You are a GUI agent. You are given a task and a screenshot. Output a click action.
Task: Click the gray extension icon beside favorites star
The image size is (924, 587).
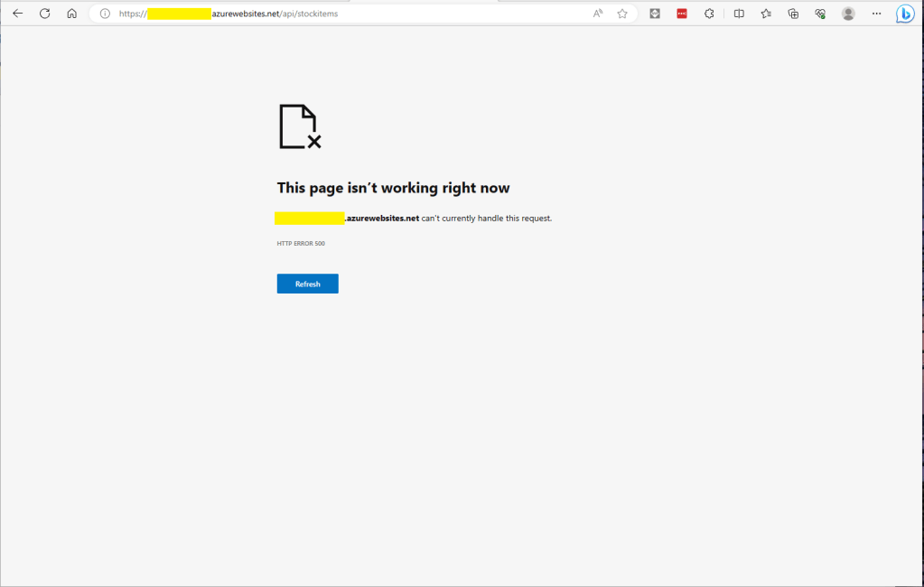pos(655,14)
